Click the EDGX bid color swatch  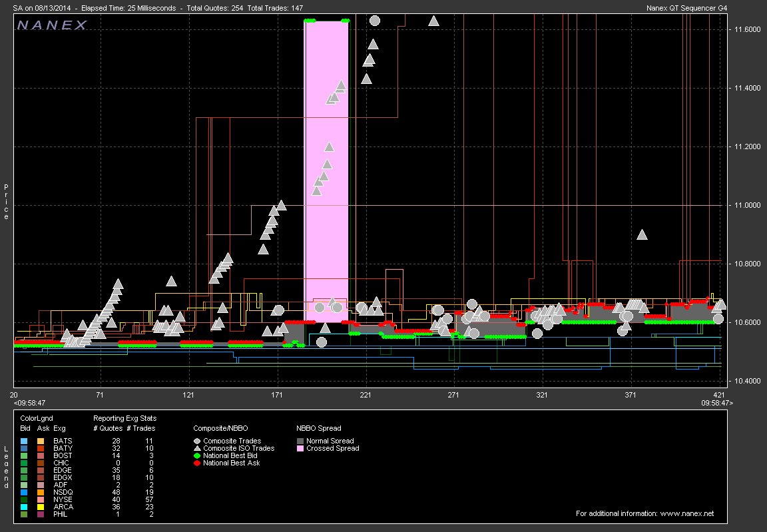pyautogui.click(x=24, y=477)
